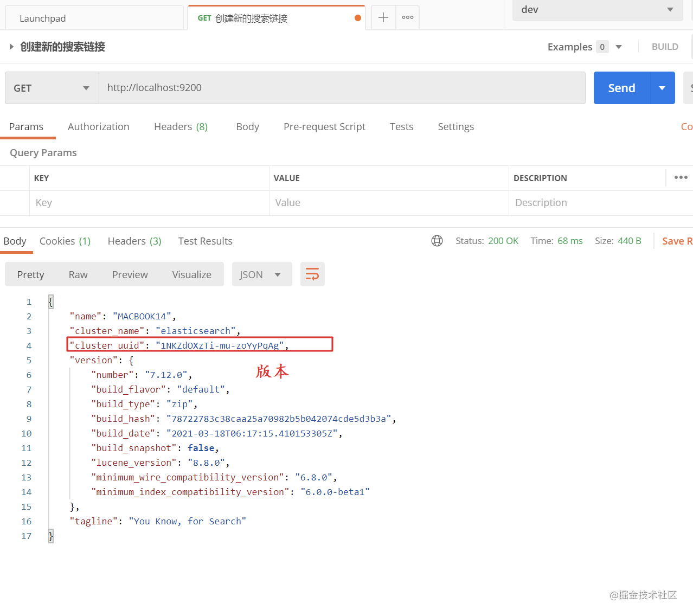Image resolution: width=693 pixels, height=616 pixels.
Task: Click the "MACBOOK14" name value
Action: [x=142, y=316]
